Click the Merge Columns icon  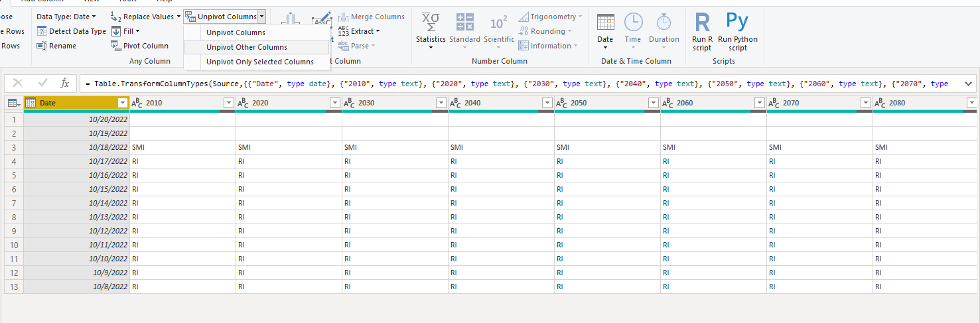coord(343,17)
